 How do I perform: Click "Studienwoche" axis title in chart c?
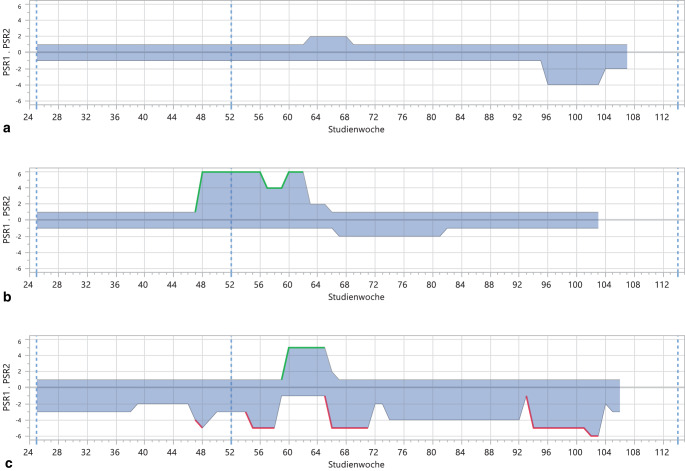(x=357, y=464)
